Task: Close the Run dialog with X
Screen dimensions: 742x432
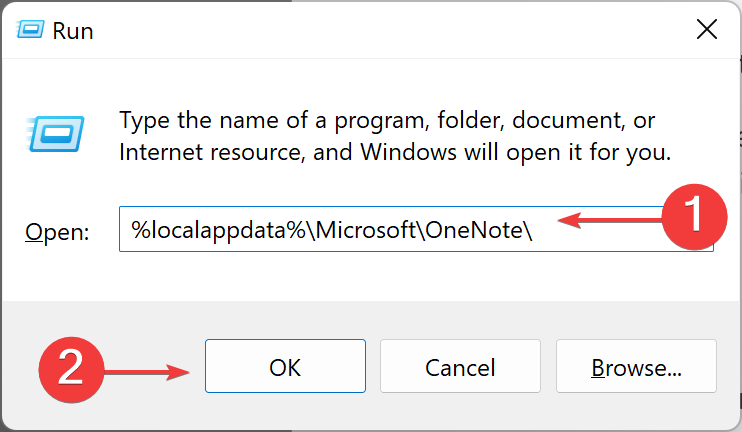Action: point(707,30)
